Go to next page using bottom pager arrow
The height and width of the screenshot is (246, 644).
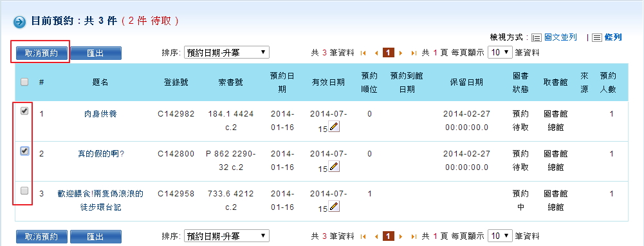pyautogui.click(x=401, y=236)
